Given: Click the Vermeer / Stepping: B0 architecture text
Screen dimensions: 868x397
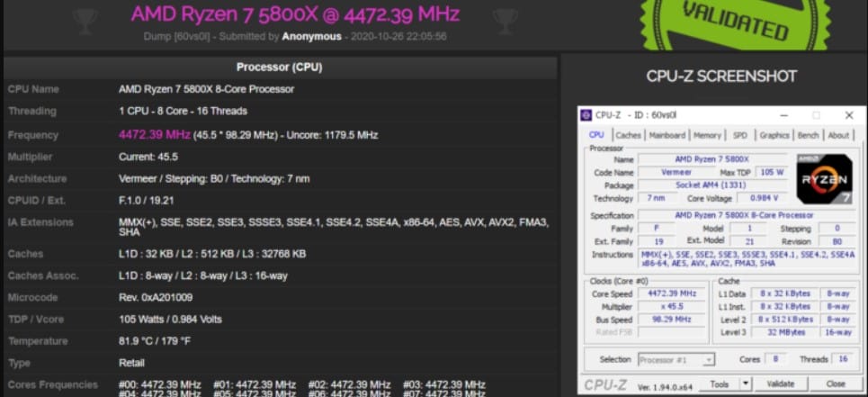Looking at the screenshot, I should [x=214, y=179].
